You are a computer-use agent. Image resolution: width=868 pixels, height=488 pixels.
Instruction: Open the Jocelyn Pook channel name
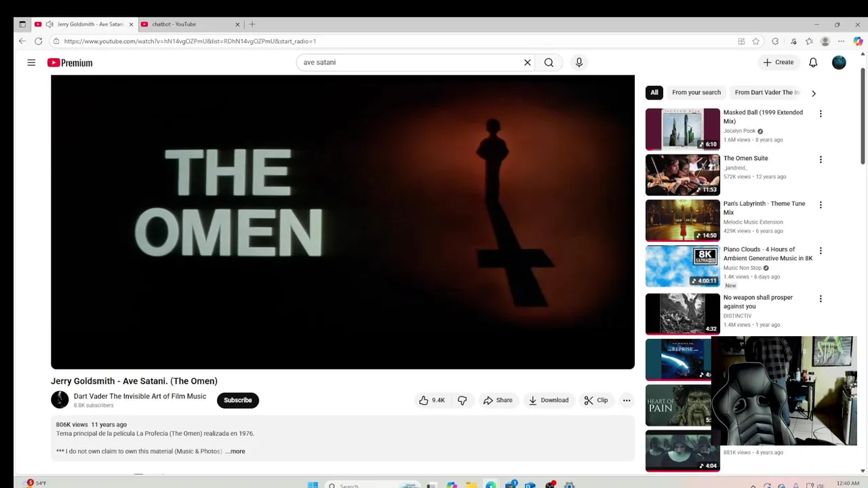[x=739, y=131]
